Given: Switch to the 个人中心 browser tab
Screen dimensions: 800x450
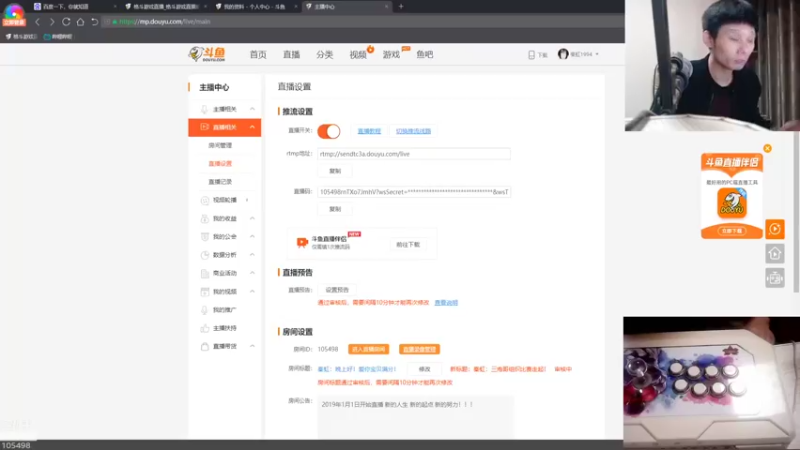Looking at the screenshot, I should 254,7.
